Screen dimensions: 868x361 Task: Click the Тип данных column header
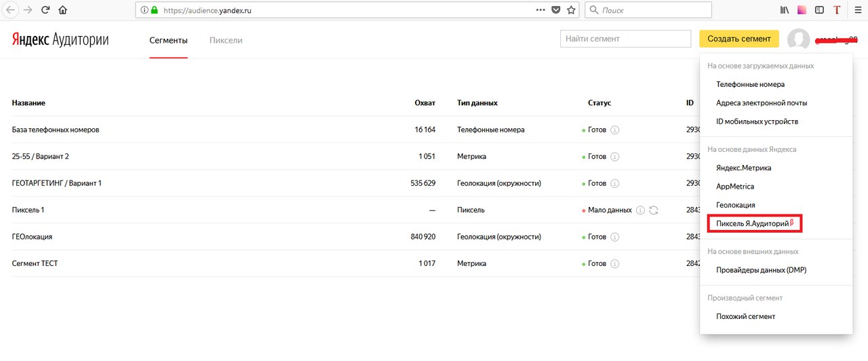coord(477,103)
